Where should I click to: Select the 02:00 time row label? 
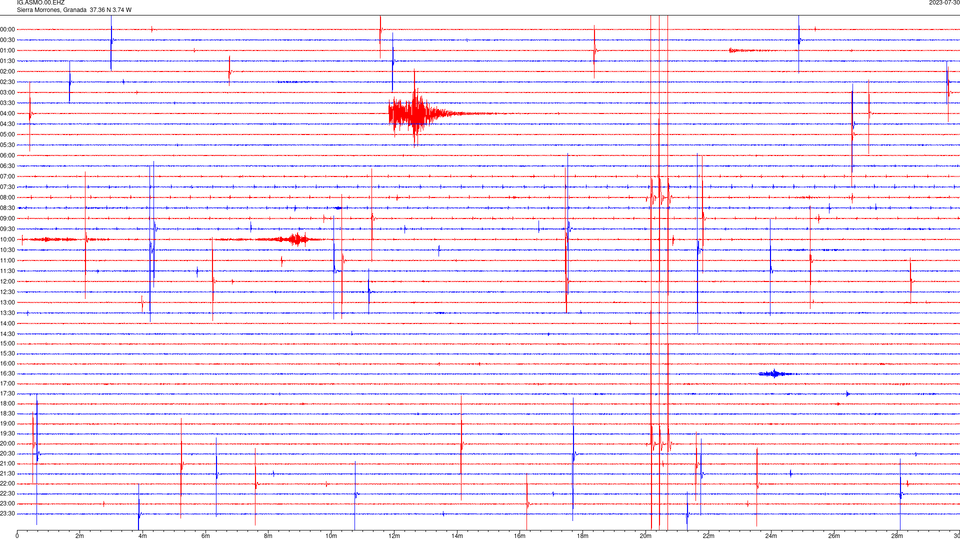point(8,71)
